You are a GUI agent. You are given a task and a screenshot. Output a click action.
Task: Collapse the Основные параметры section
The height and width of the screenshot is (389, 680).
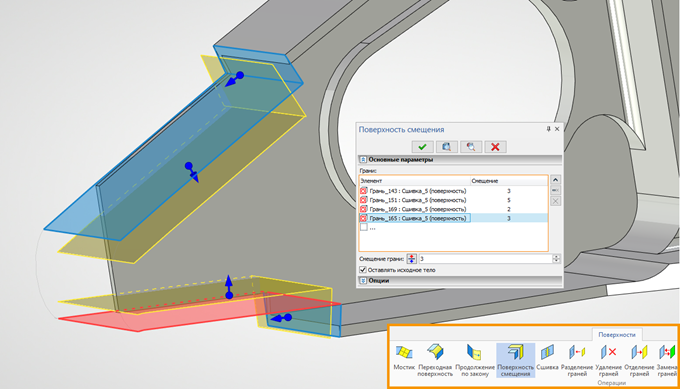point(363,160)
